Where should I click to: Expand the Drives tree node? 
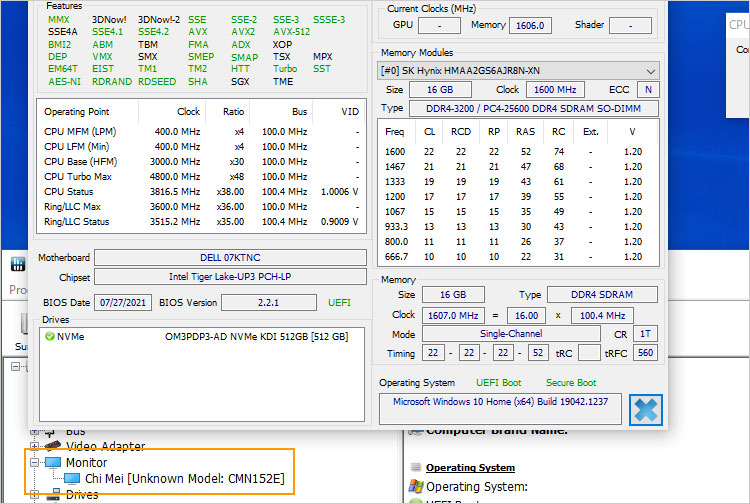35,495
